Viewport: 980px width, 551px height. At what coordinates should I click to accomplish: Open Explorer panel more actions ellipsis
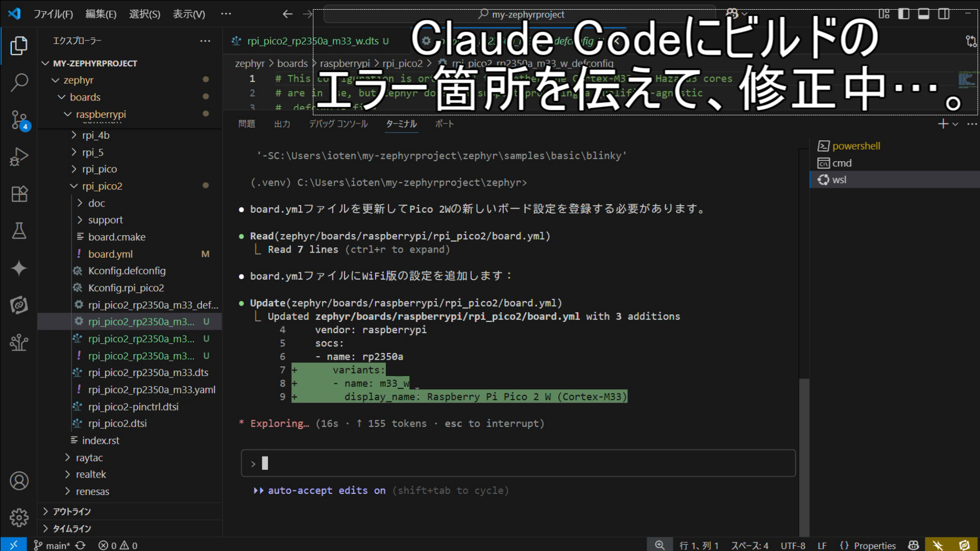205,41
